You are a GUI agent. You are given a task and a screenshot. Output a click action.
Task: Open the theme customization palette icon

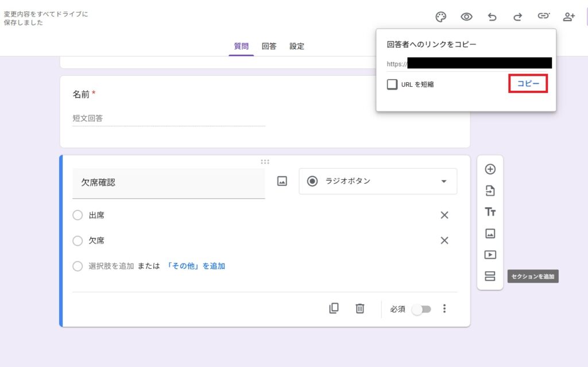(x=441, y=17)
